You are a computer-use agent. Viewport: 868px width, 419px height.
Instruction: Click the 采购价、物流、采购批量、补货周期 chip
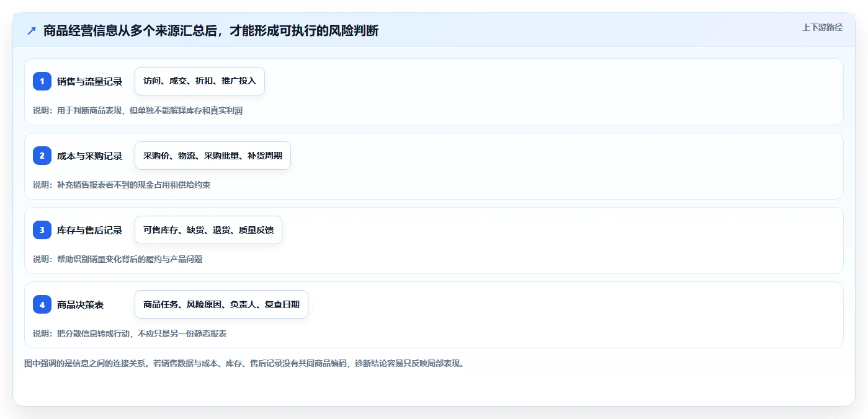click(213, 156)
